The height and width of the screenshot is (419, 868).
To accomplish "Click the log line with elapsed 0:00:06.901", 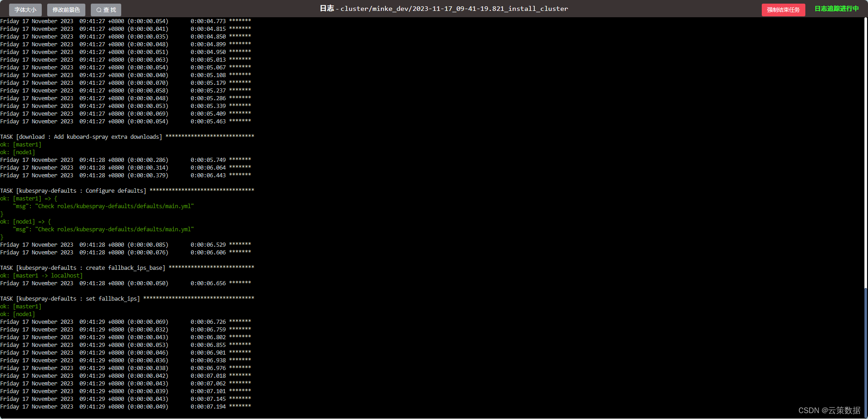I will click(x=126, y=352).
